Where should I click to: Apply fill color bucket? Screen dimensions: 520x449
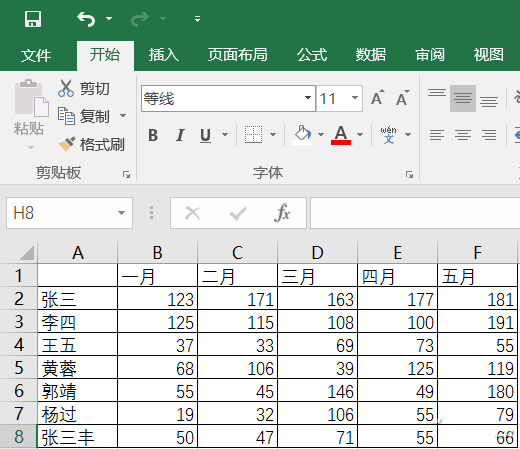302,135
